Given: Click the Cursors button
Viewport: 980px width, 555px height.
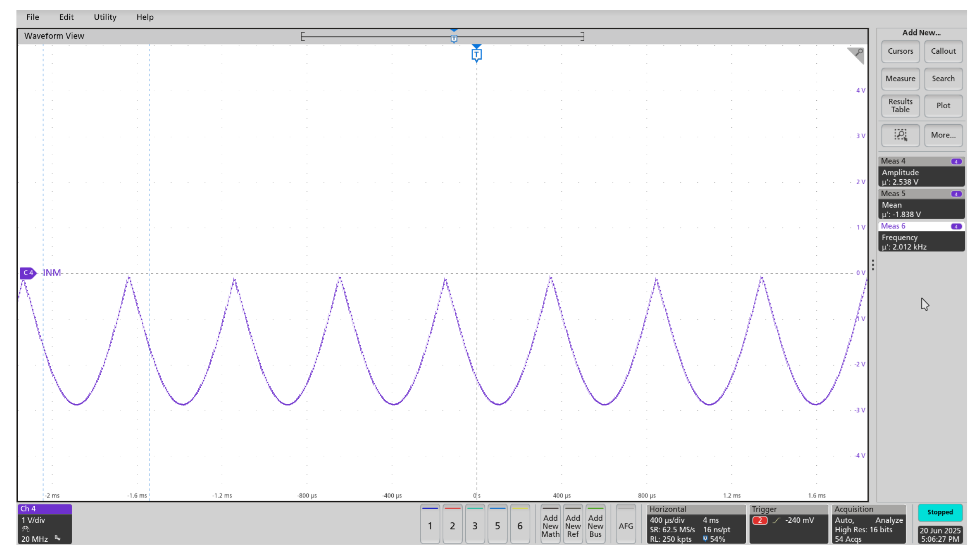Looking at the screenshot, I should 900,51.
